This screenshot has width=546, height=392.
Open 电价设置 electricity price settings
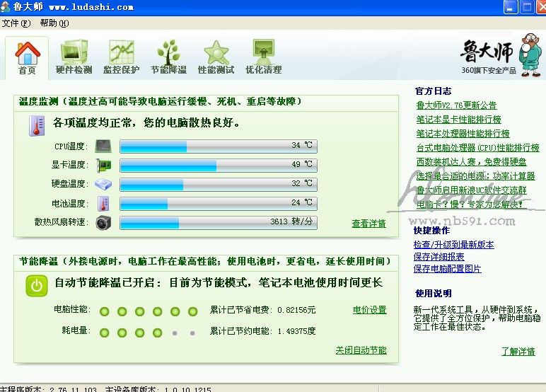point(369,310)
